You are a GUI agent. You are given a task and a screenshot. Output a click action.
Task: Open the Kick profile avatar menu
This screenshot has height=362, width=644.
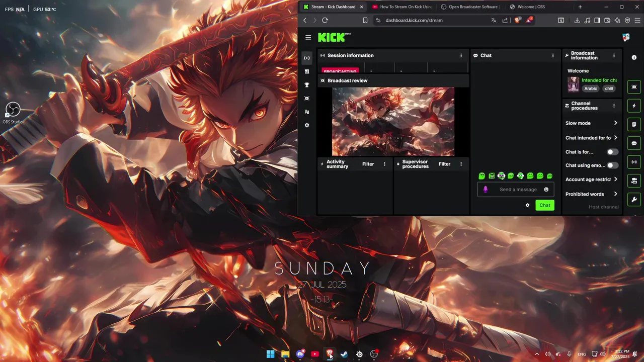[626, 37]
